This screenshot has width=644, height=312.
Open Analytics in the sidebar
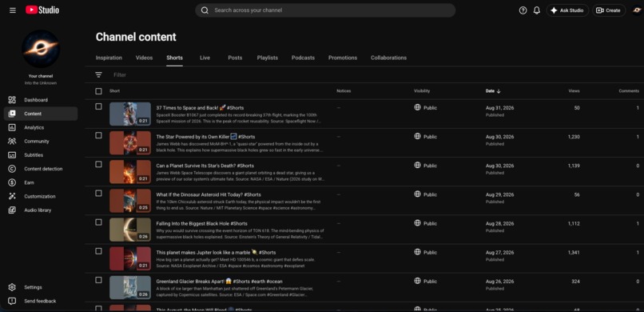(41, 127)
